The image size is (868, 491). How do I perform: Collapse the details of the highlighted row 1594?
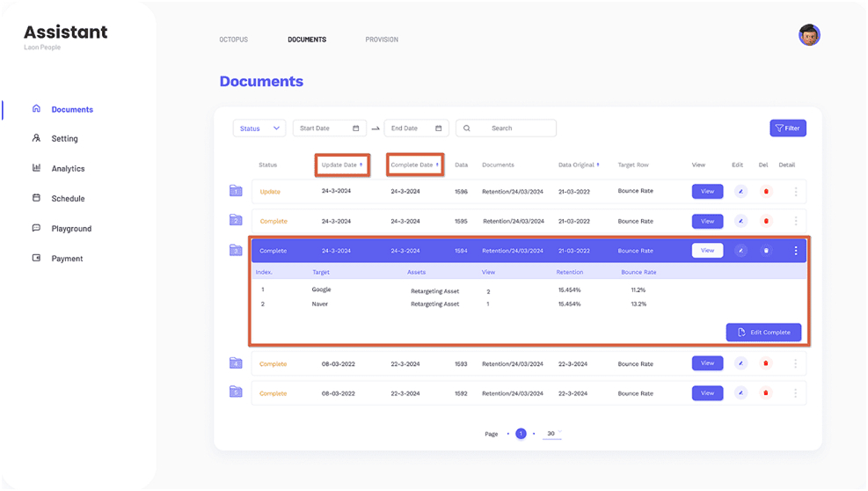pos(796,251)
